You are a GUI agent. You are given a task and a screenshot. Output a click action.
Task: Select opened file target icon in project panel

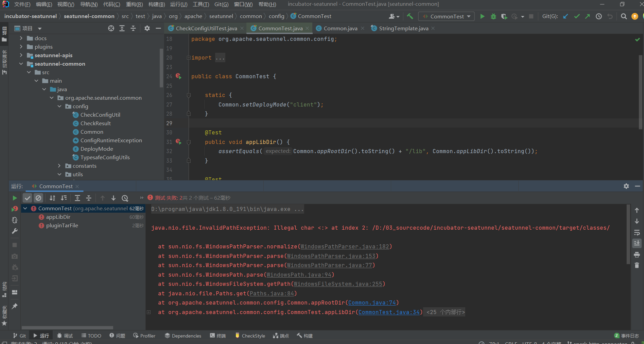click(111, 29)
